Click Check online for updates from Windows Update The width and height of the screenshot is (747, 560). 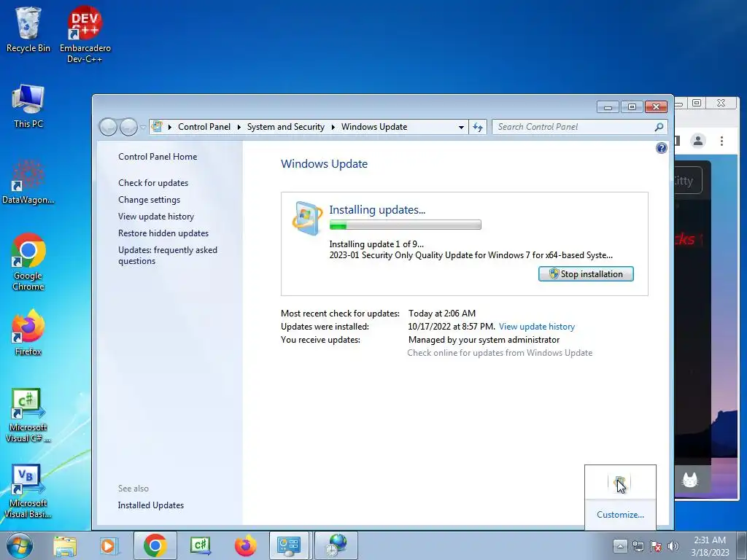click(500, 353)
